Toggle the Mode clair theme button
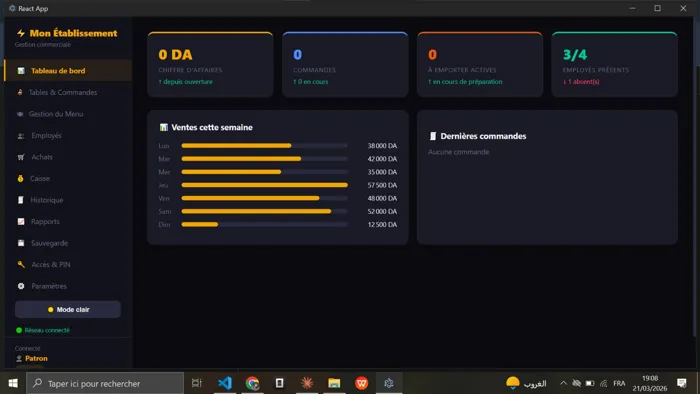Viewport: 700px width, 394px height. [x=68, y=309]
